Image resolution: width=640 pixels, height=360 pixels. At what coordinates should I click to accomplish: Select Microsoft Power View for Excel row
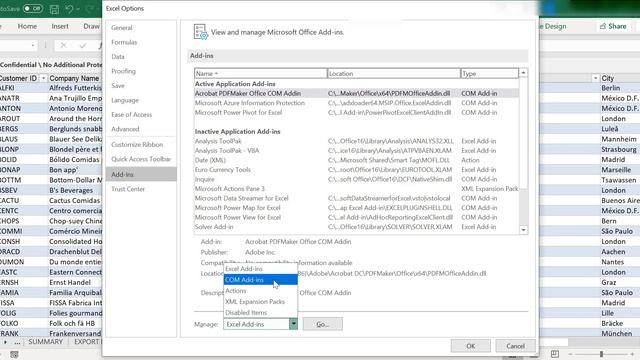coord(356,217)
